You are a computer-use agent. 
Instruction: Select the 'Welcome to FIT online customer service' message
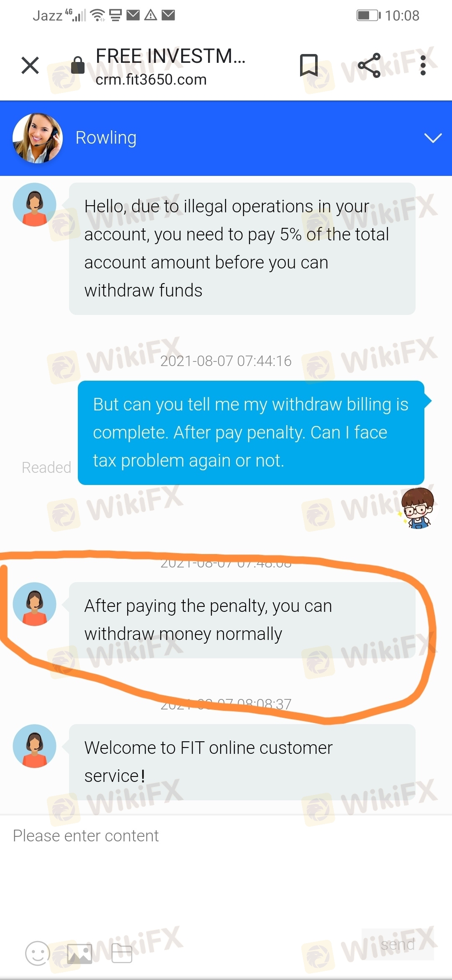242,762
